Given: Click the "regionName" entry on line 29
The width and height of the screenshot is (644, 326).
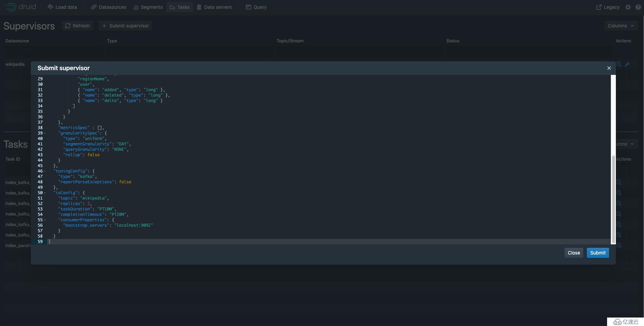Looking at the screenshot, I should 92,79.
